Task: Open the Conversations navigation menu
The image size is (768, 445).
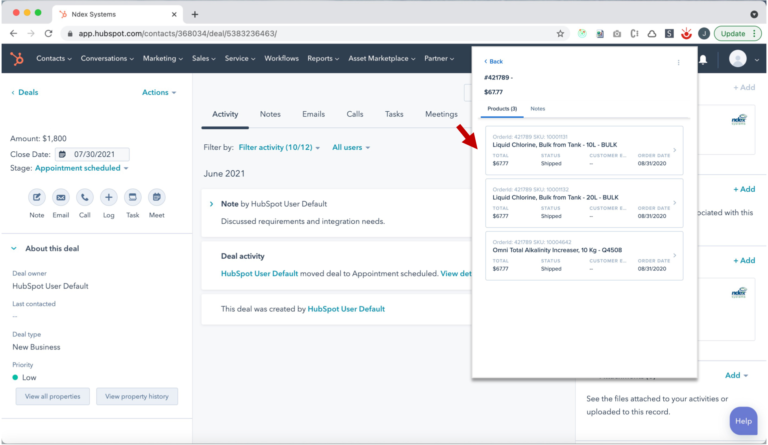Action: [x=107, y=59]
